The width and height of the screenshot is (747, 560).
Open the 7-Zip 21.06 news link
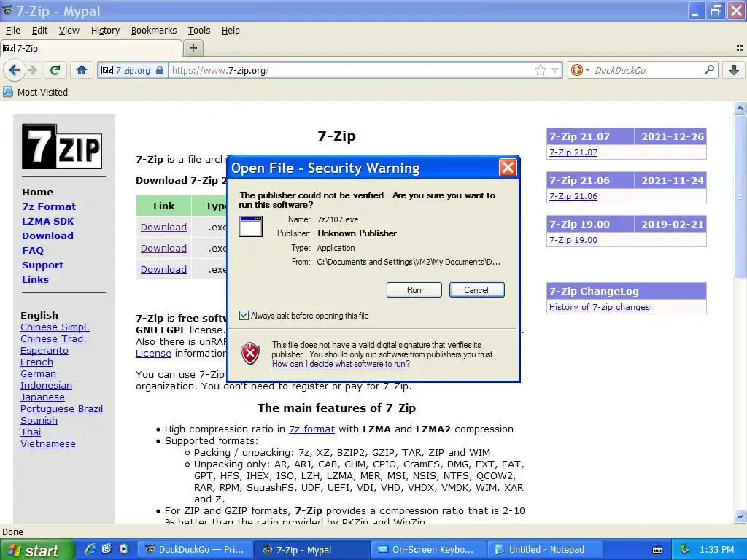[573, 196]
